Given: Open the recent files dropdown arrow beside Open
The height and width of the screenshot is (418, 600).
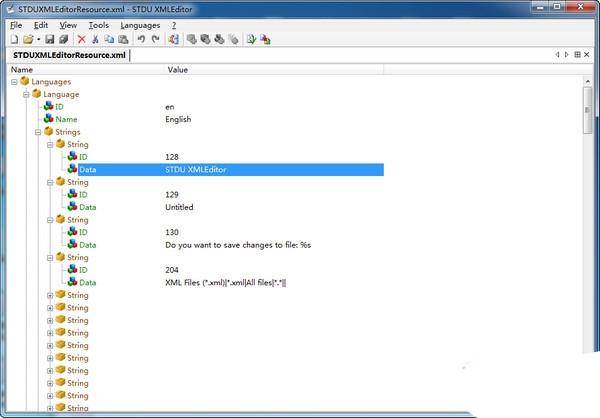Looking at the screenshot, I should (x=39, y=39).
